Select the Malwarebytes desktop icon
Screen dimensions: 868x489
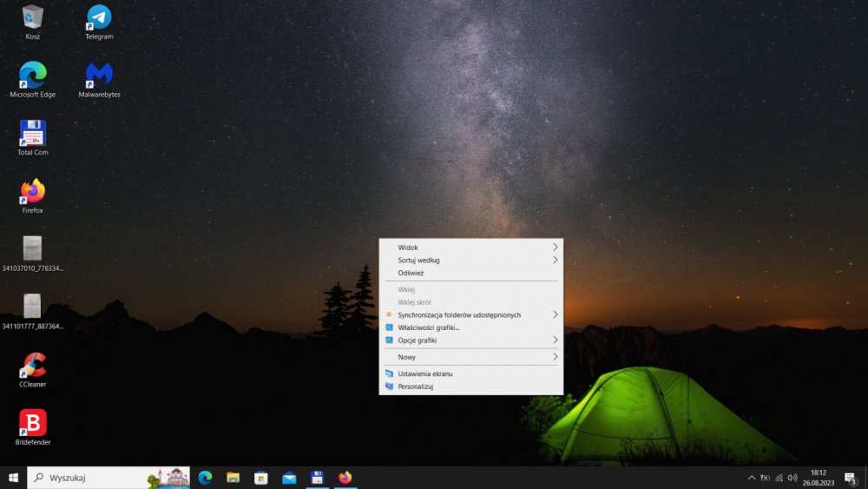[99, 76]
